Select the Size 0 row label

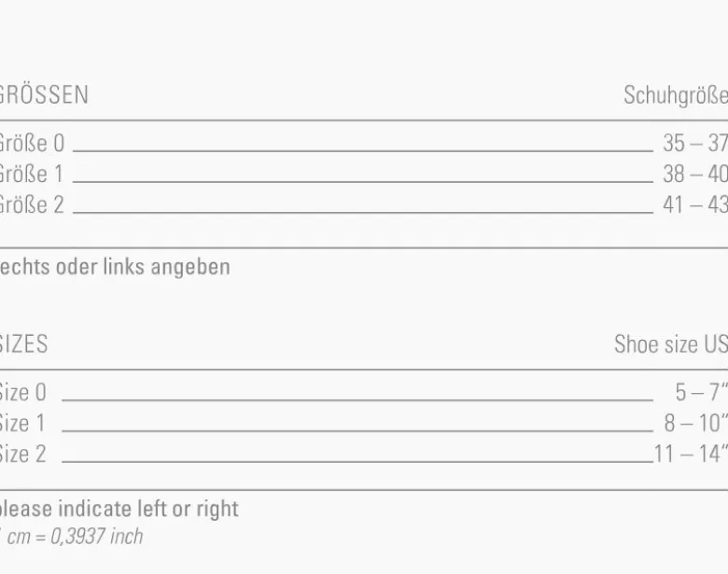(x=22, y=392)
